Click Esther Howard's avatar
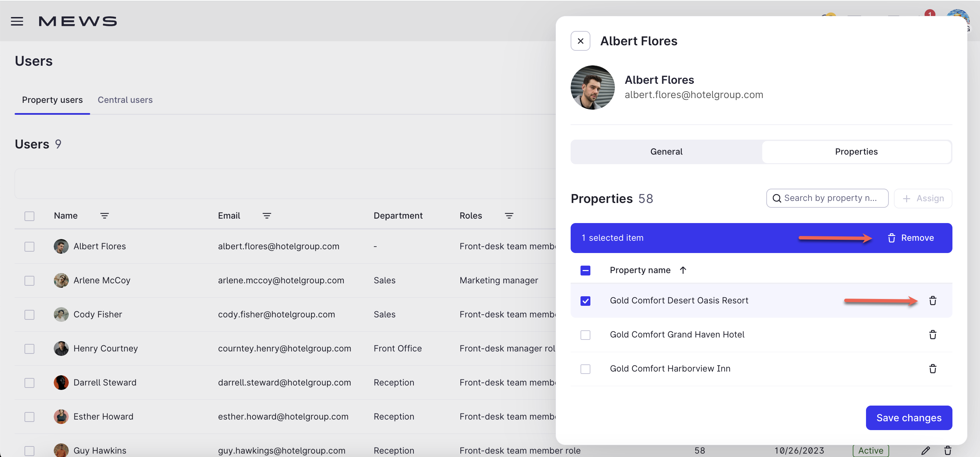Image resolution: width=980 pixels, height=457 pixels. [x=61, y=416]
